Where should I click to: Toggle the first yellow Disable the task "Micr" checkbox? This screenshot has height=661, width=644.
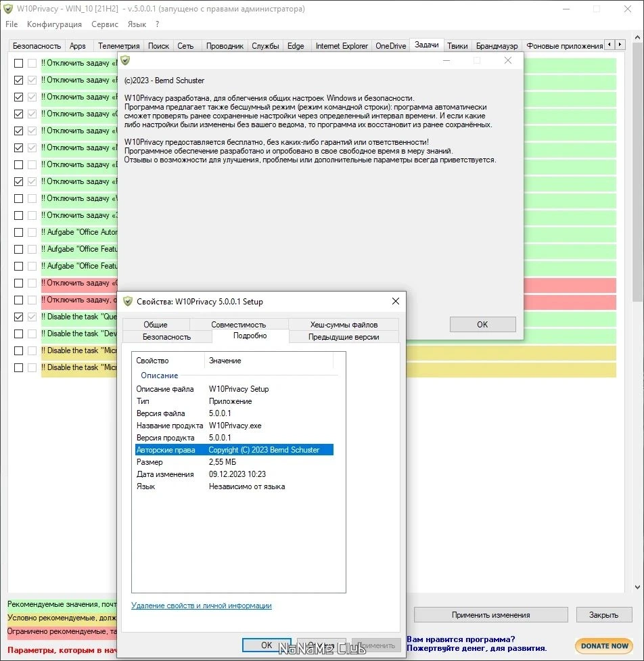point(18,350)
